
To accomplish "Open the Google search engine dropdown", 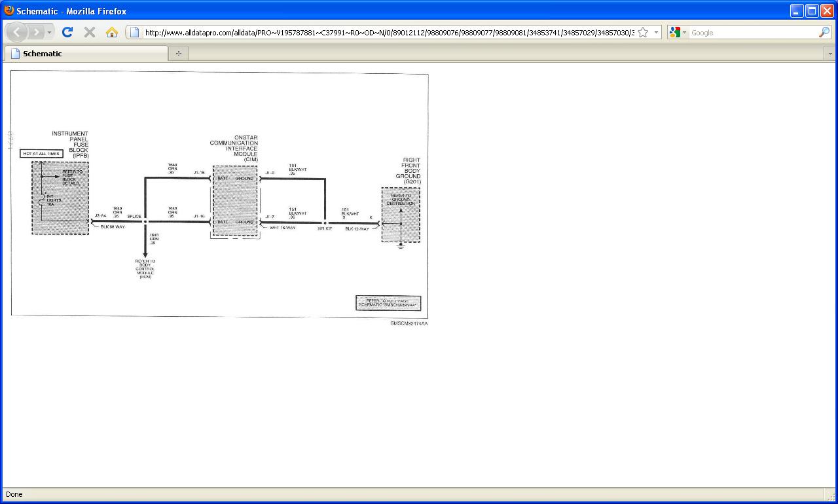I will coord(678,32).
